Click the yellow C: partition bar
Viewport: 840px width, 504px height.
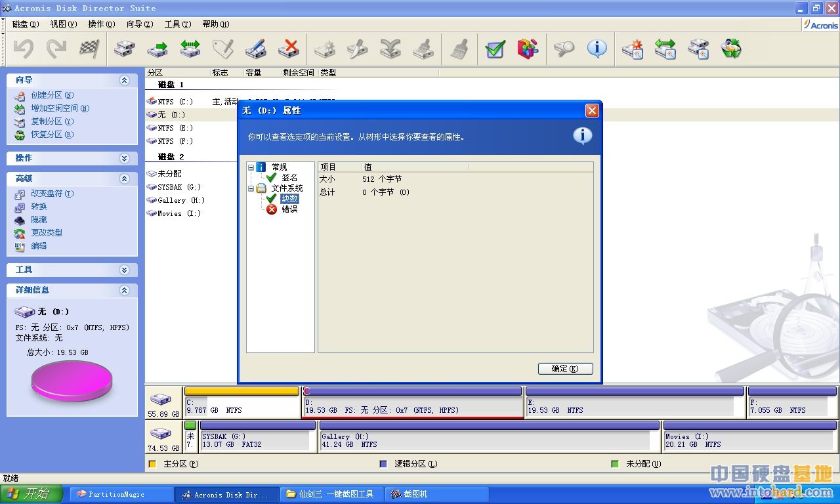(241, 391)
